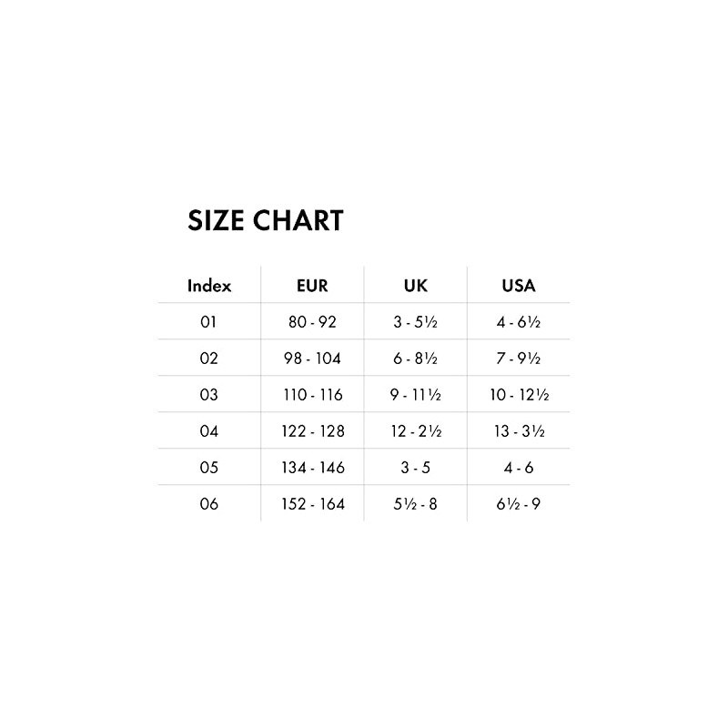Select EUR size 122 - 128 cell
The height and width of the screenshot is (728, 728).
312,431
